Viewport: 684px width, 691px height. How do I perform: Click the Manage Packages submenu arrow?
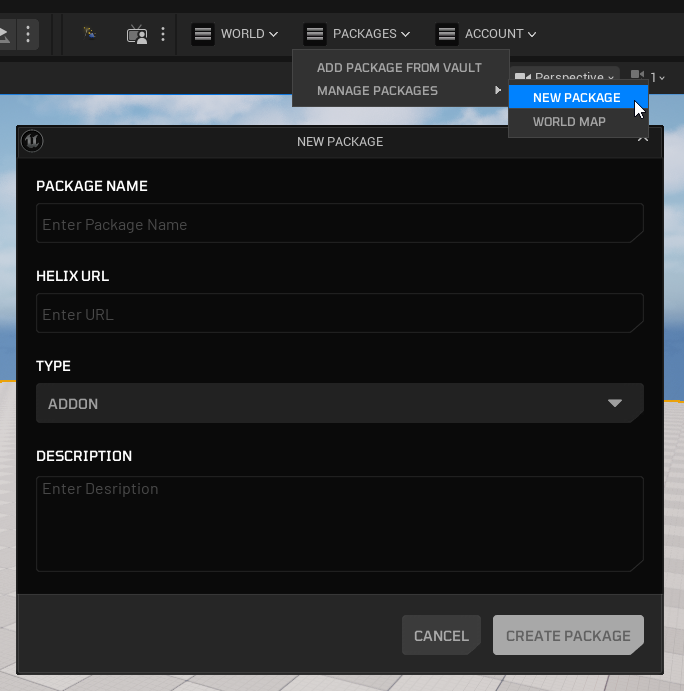point(498,90)
